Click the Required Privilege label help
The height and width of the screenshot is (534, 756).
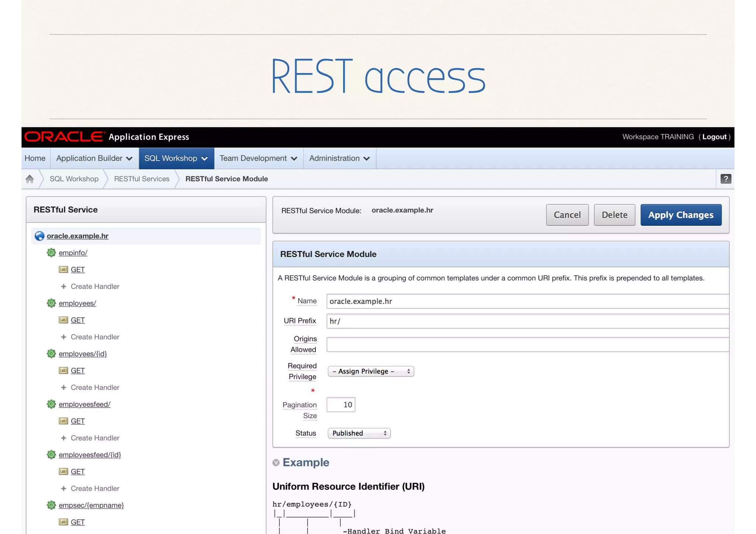click(302, 371)
